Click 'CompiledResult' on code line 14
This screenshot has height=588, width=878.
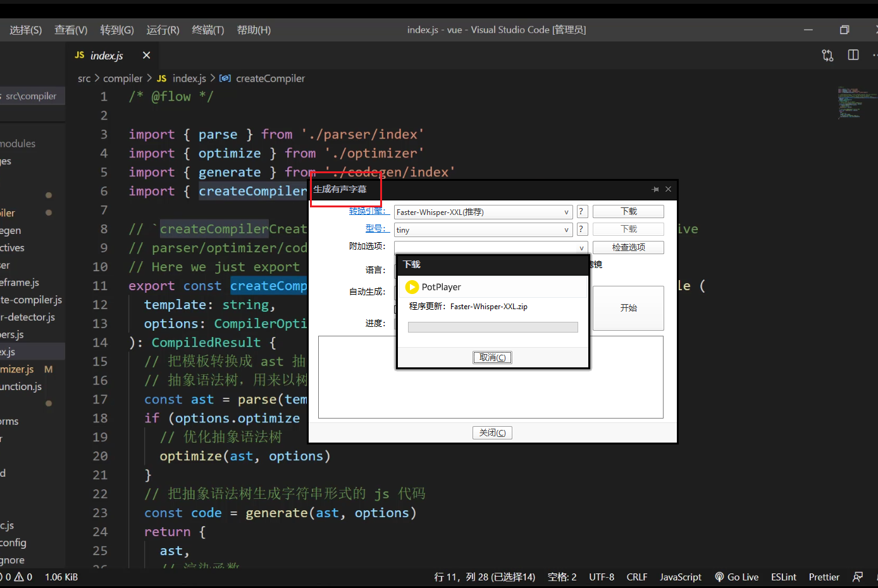click(206, 342)
